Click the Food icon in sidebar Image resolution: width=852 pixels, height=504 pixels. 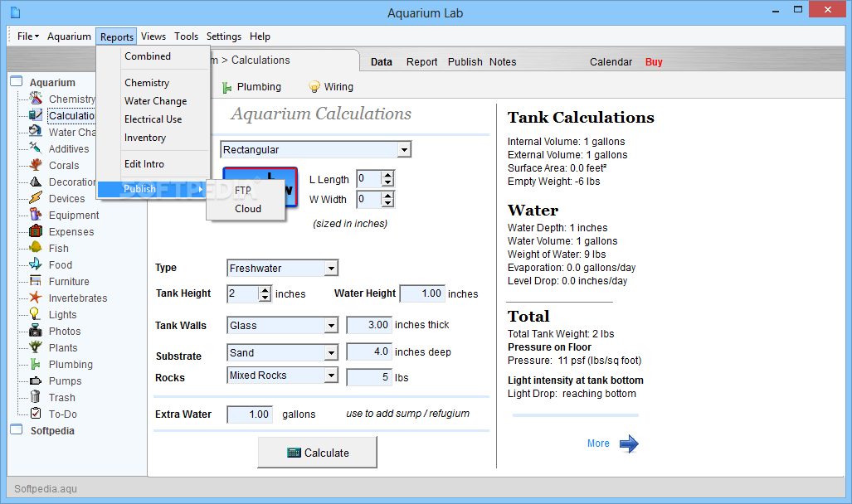tap(36, 264)
